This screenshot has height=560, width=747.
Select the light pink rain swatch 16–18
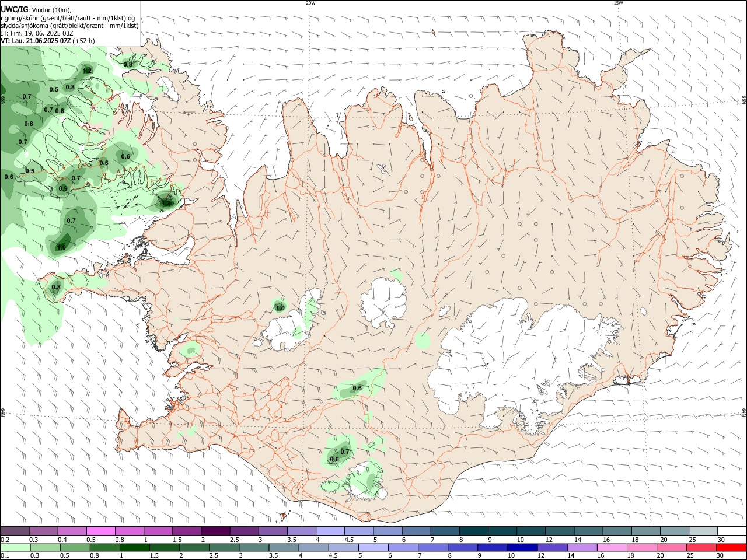pos(612,548)
